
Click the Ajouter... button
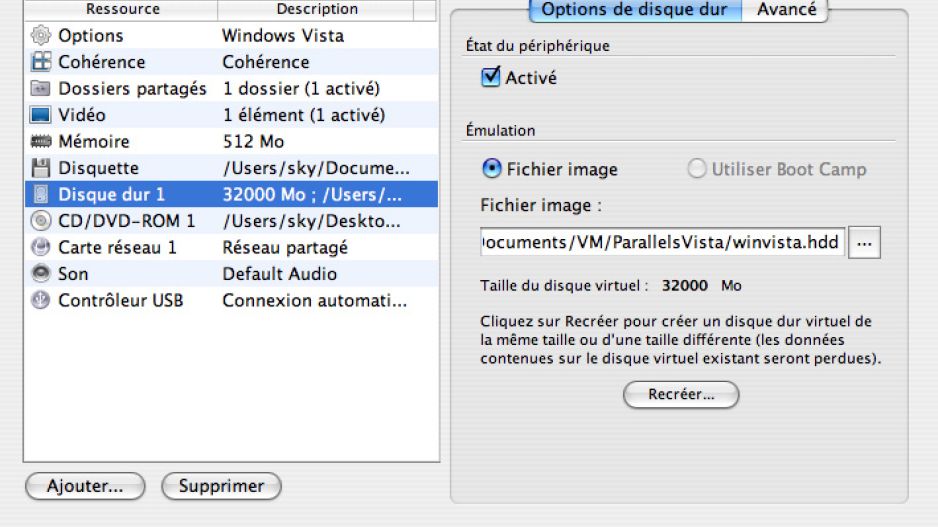point(85,486)
